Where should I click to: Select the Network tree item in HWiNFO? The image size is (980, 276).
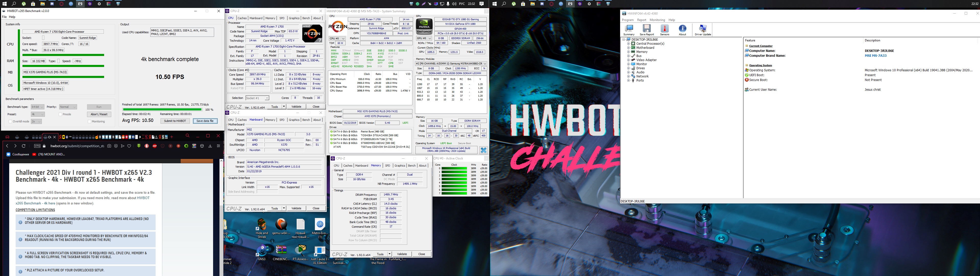tap(642, 76)
